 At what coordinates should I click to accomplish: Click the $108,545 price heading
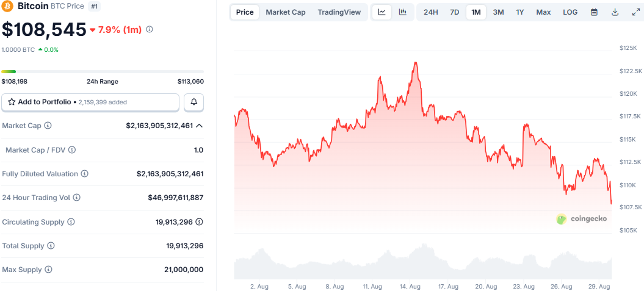click(44, 29)
